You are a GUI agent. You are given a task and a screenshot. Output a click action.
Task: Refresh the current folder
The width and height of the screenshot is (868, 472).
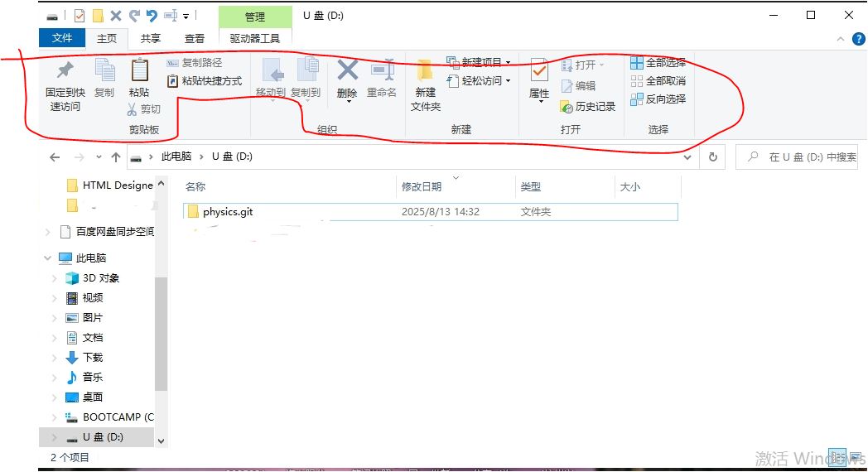coord(713,157)
